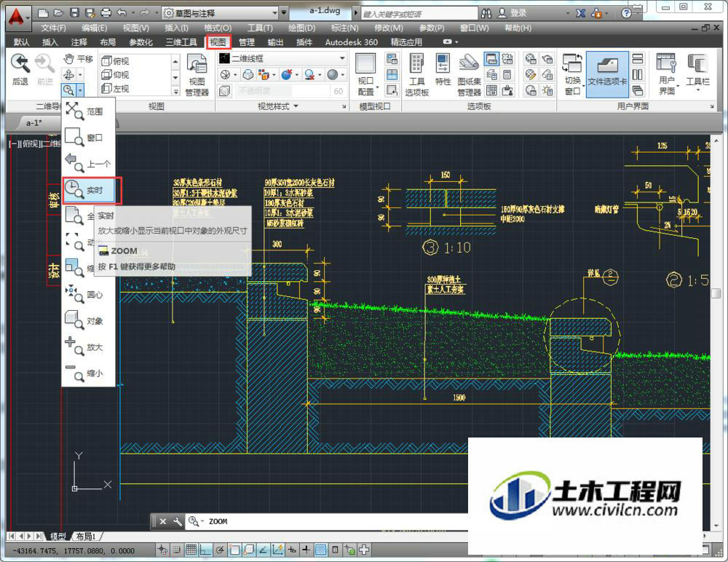Click the tile vertically windows icon

pyautogui.click(x=638, y=74)
